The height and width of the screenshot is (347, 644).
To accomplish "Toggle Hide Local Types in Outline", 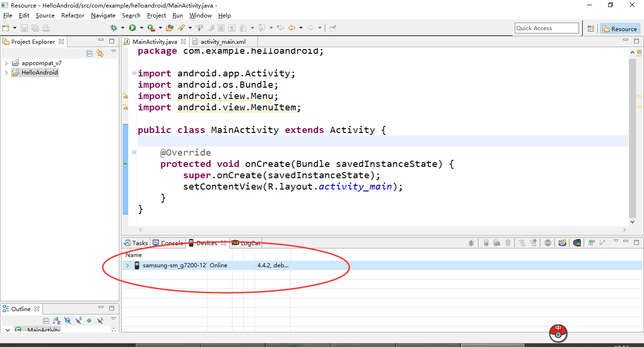I will click(100, 321).
